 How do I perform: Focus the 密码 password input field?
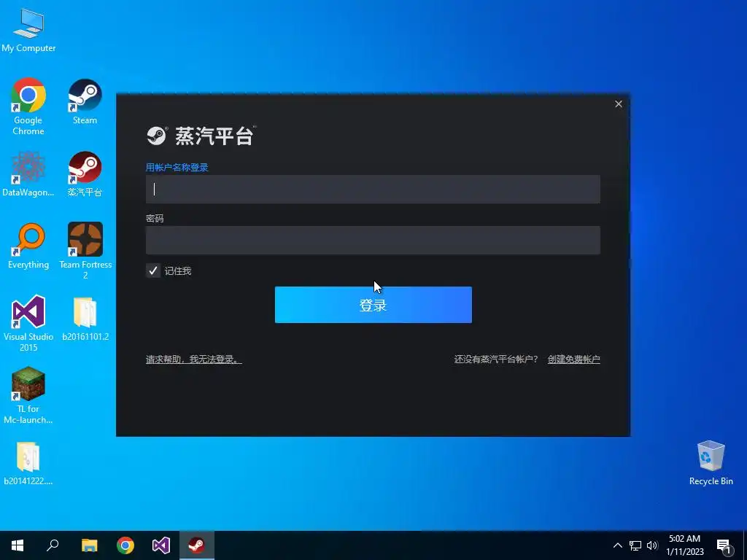point(373,240)
